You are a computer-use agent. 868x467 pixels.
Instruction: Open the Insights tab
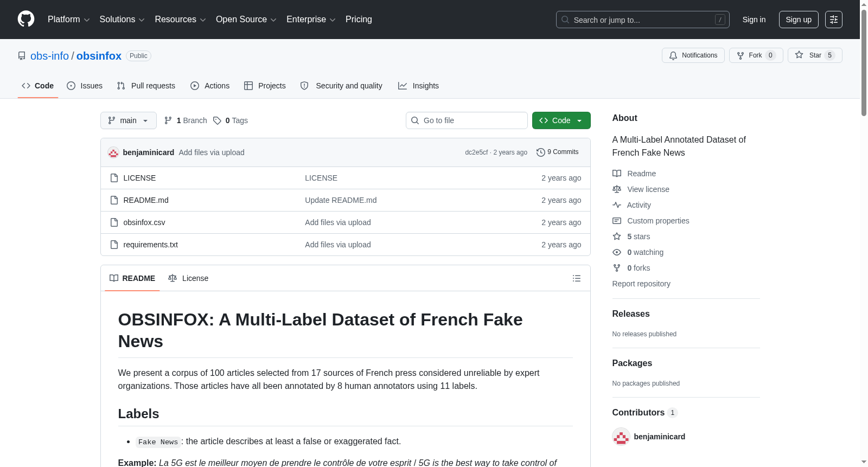[418, 86]
